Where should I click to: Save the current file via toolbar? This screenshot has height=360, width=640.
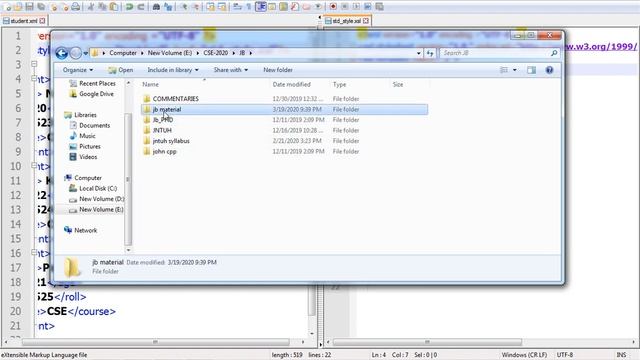(x=29, y=7)
